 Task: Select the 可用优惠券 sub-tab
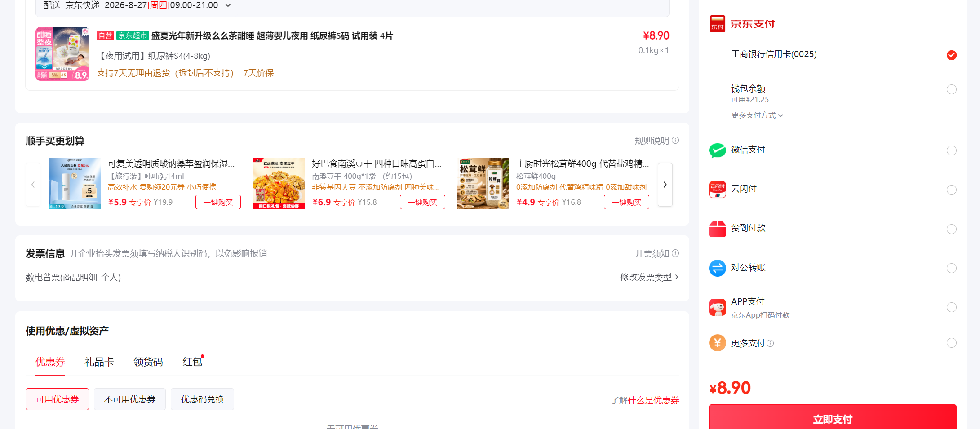(x=57, y=399)
